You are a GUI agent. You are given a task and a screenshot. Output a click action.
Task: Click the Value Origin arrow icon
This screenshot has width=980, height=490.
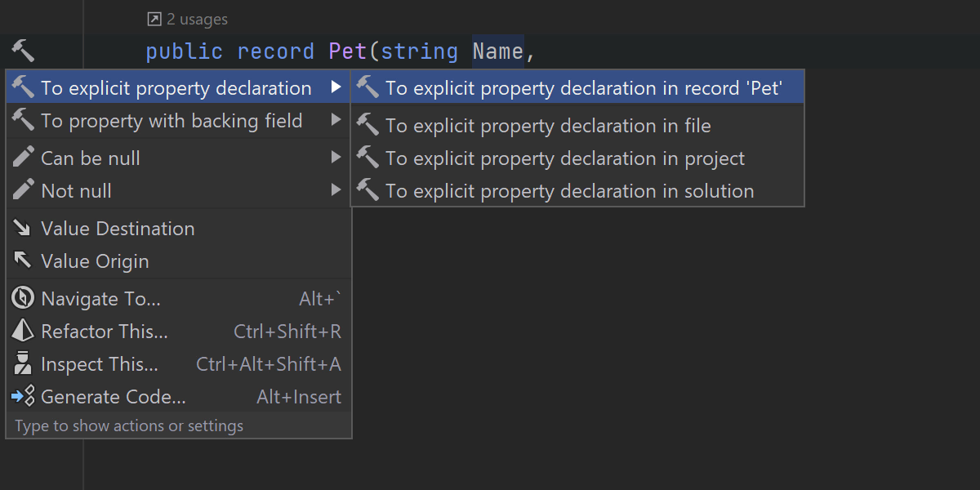tap(23, 261)
